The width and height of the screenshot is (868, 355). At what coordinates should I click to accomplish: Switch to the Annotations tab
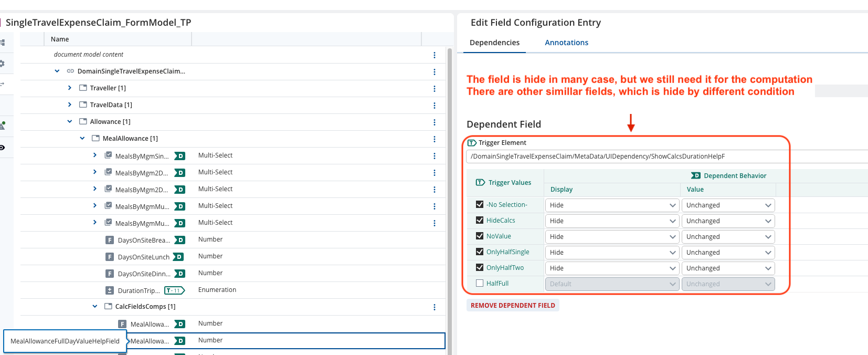[x=566, y=43]
